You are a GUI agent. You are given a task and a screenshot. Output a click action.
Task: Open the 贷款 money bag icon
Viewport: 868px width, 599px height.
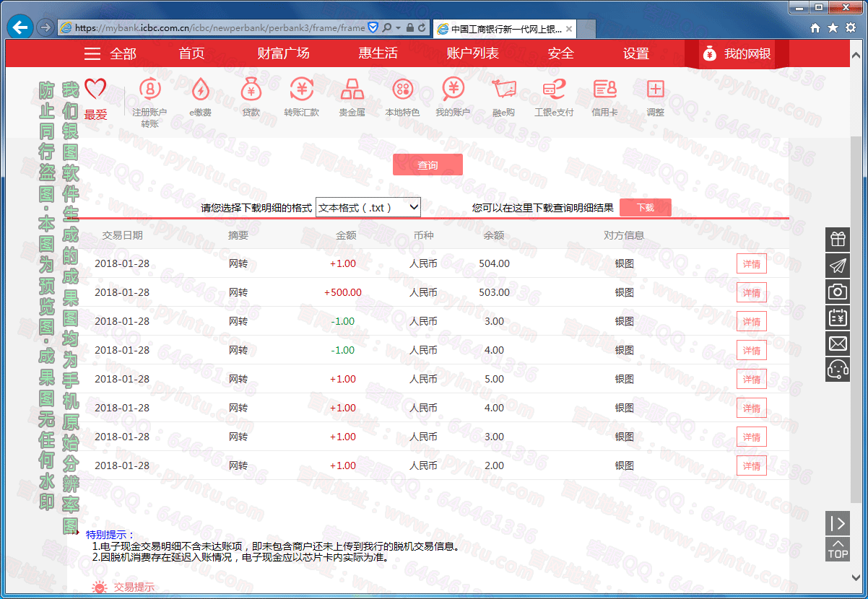click(251, 89)
